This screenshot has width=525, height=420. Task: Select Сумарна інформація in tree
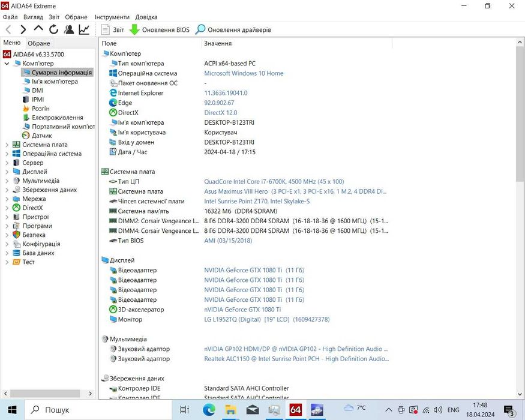[x=57, y=73]
